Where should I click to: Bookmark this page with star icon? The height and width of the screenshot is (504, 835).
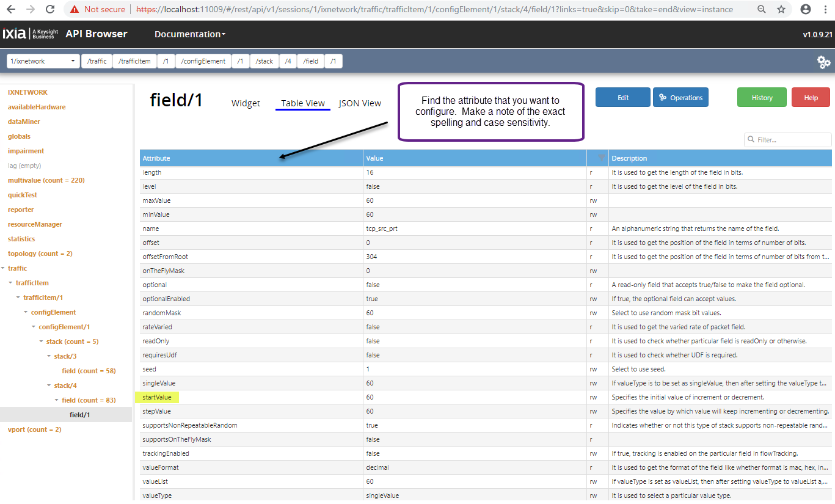[x=781, y=9]
